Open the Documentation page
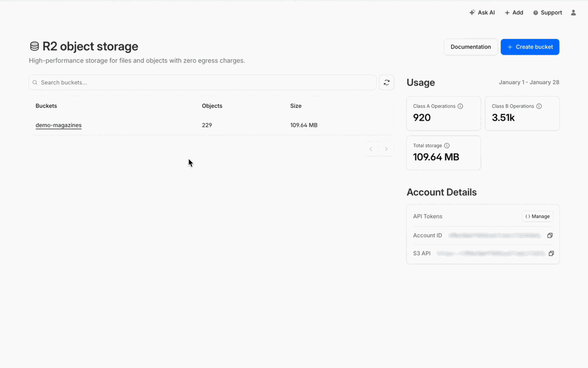Image resolution: width=588 pixels, height=368 pixels. (x=470, y=47)
